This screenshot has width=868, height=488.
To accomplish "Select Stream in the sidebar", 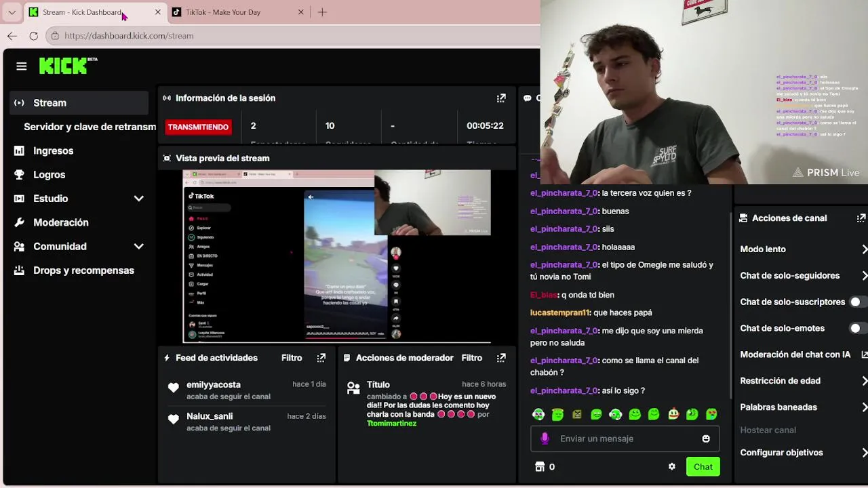I will [x=79, y=103].
